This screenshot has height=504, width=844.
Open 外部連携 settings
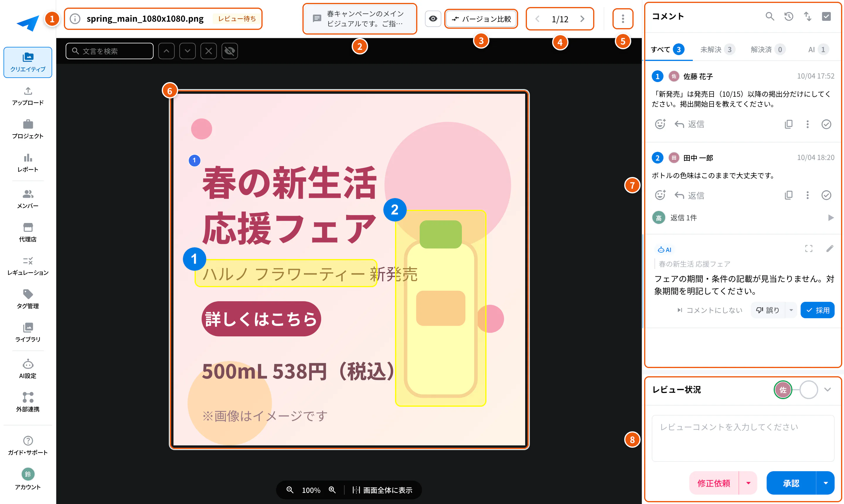tap(28, 402)
